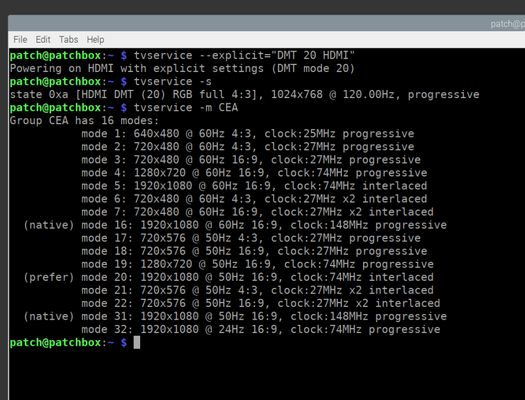
Task: Click the mode 32 1920x1080 24Hz line
Action: coord(261,329)
